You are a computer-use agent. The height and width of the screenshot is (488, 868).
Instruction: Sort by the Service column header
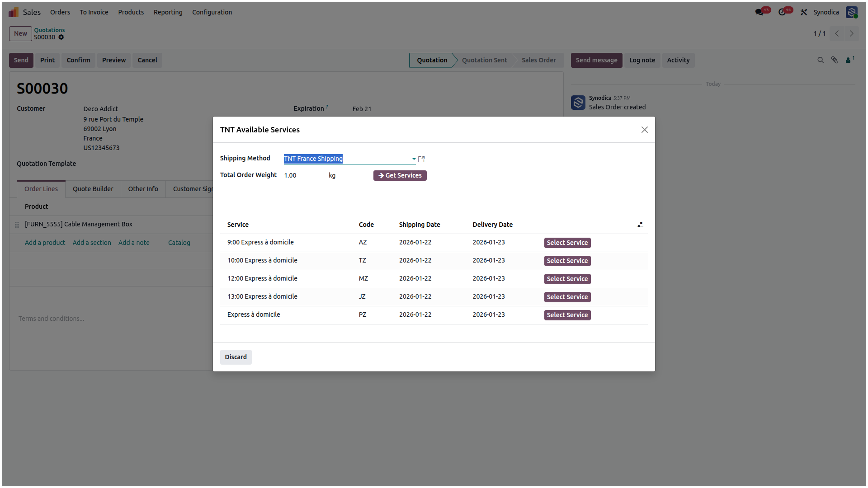coord(238,225)
